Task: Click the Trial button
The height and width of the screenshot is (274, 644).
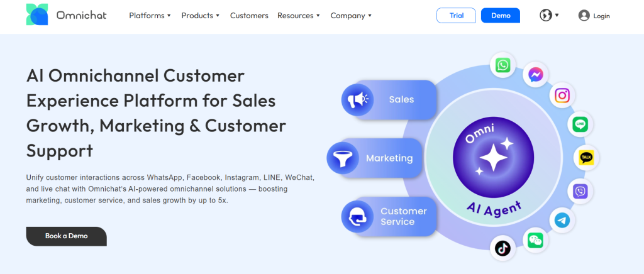Action: click(456, 16)
